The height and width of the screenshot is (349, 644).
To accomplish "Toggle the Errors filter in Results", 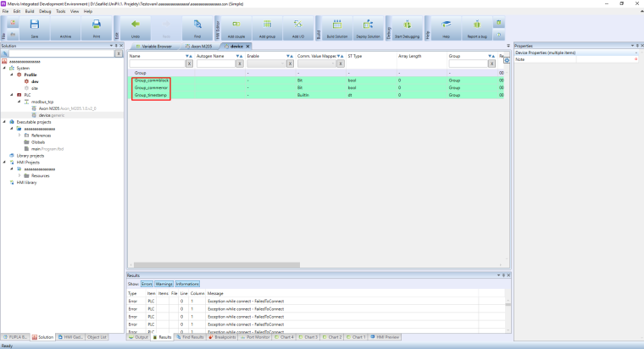I will (147, 283).
